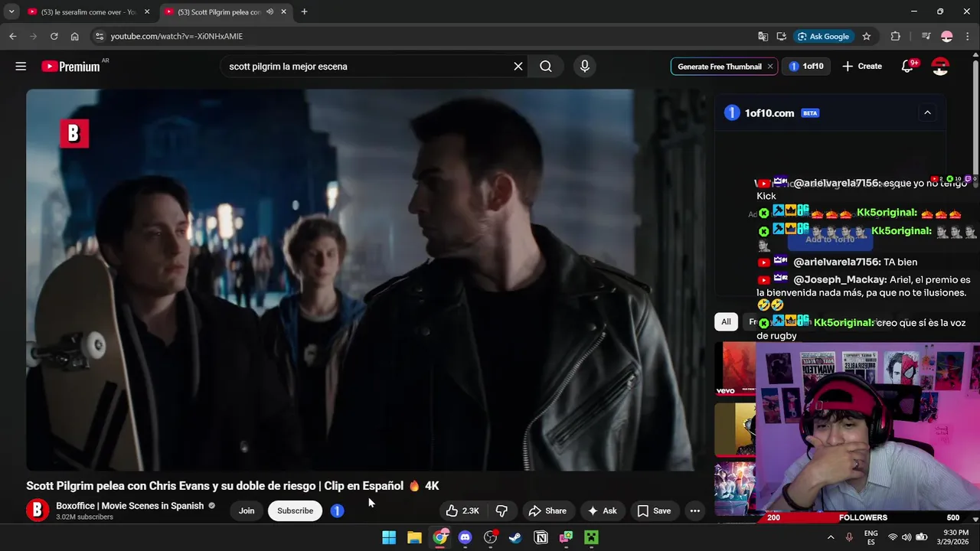The image size is (980, 551).
Task: Click the 1of10 icon next to Subscribe
Action: pos(337,510)
